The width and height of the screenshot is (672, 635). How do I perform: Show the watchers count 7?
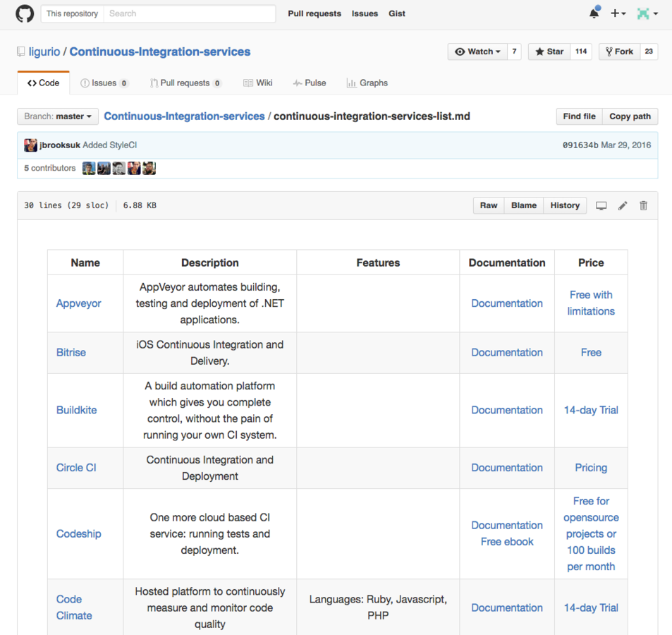[514, 52]
